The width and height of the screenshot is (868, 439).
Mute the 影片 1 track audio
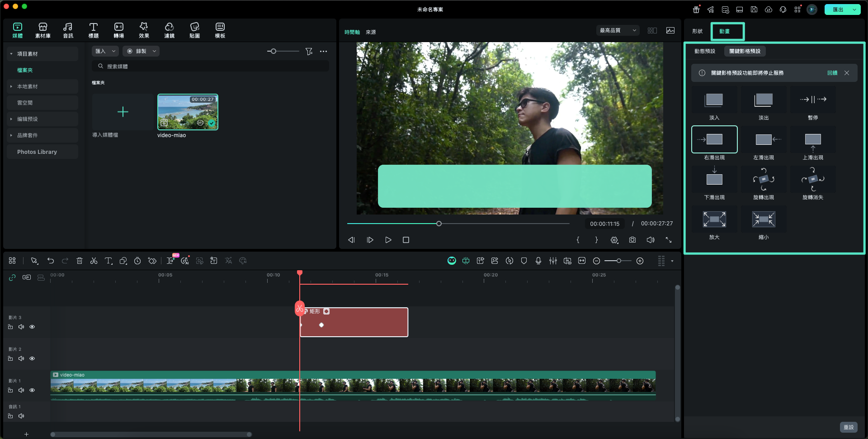[21, 390]
